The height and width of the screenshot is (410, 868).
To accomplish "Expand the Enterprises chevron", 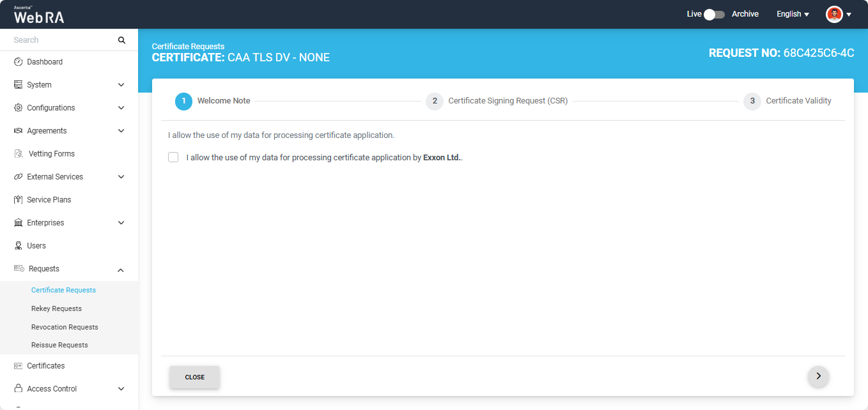I will point(121,223).
